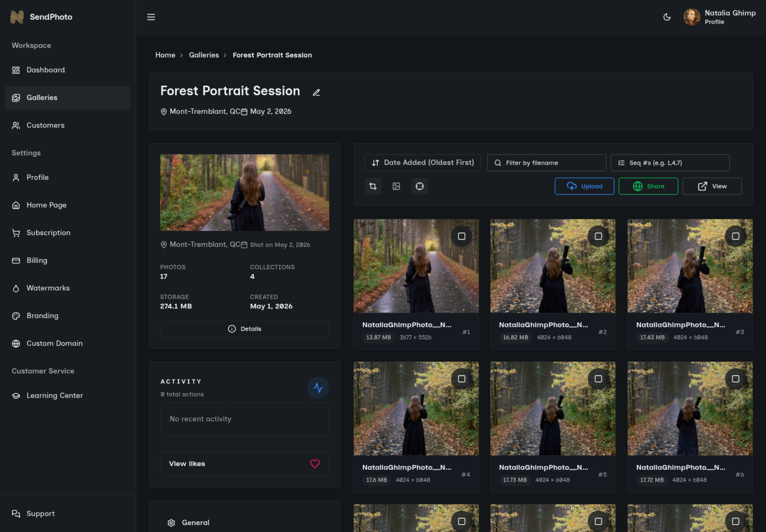Open Customers in the sidebar
Screen dimensions: 766x532
click(x=68, y=125)
